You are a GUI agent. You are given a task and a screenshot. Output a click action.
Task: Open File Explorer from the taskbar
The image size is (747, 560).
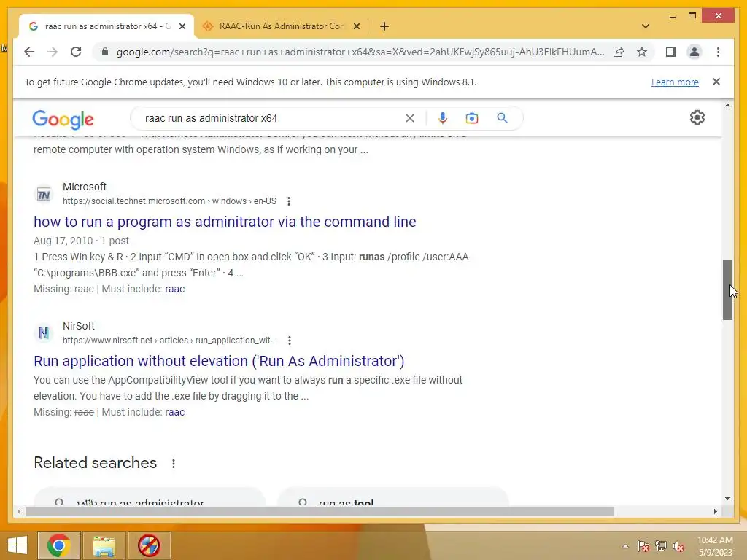pyautogui.click(x=104, y=545)
